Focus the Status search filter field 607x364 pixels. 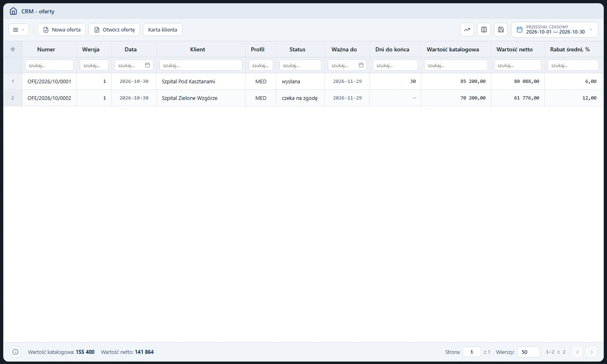pos(300,65)
